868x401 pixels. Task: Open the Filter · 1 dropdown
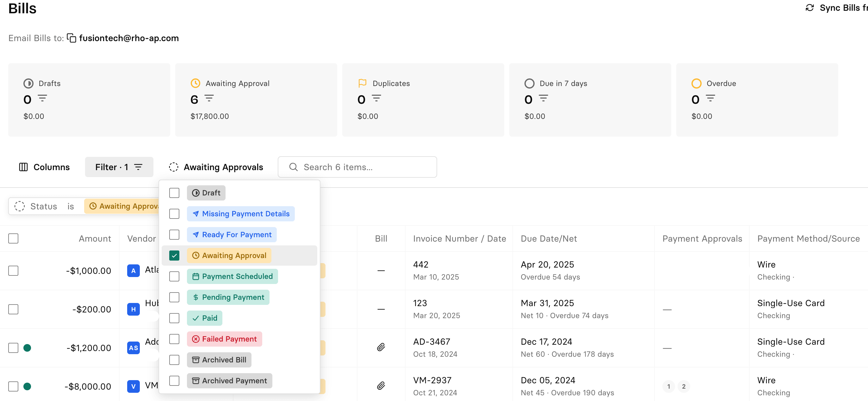pyautogui.click(x=119, y=167)
